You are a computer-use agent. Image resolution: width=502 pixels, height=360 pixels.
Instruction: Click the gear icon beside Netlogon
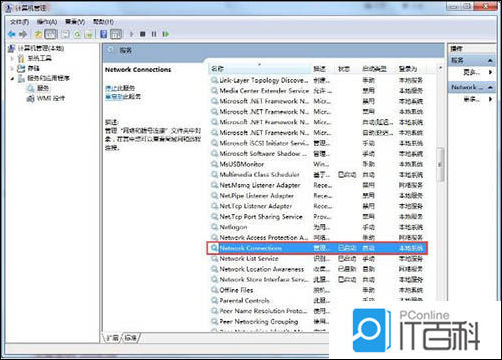tap(214, 227)
